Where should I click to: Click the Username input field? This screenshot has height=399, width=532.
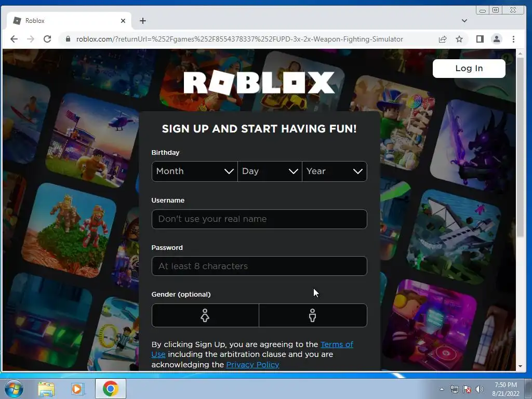click(x=259, y=219)
